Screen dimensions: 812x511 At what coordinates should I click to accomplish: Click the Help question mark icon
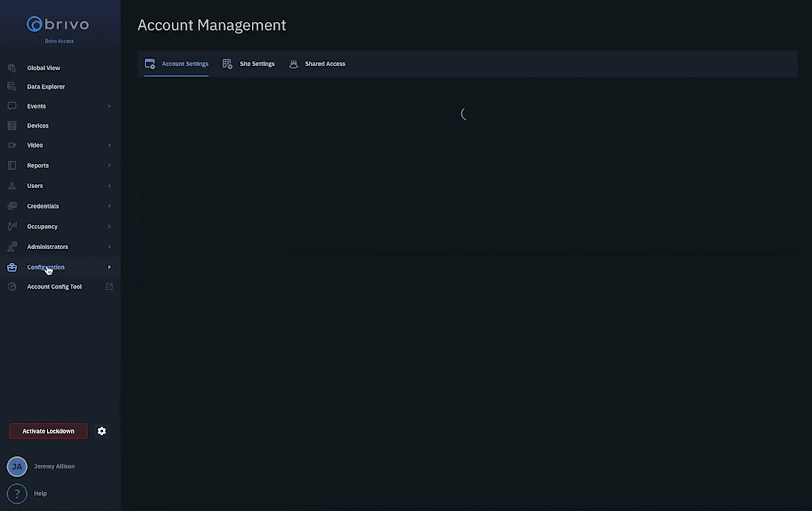click(17, 493)
